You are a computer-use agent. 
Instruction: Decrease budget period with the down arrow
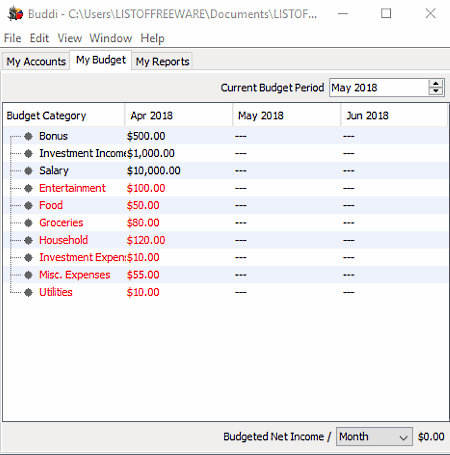(435, 91)
